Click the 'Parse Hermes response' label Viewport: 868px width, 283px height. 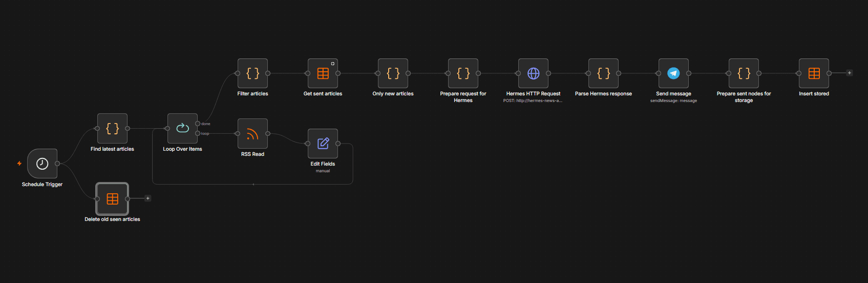point(603,94)
